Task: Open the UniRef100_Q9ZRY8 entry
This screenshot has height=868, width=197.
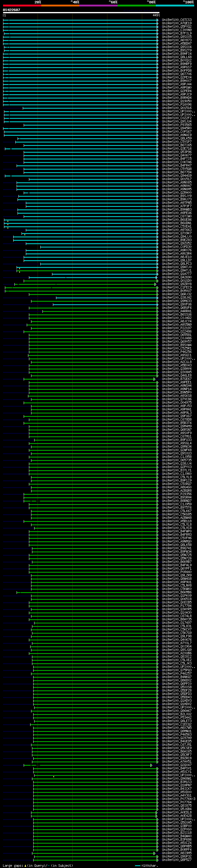Action: coord(176,284)
